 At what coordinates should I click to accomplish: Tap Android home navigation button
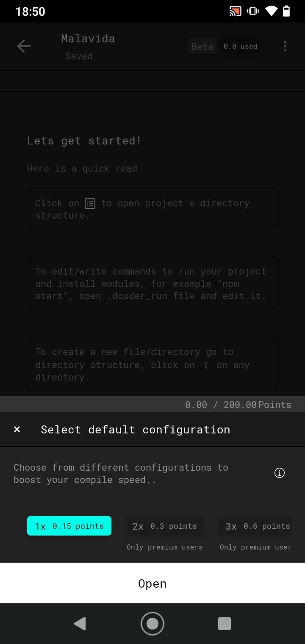152,624
